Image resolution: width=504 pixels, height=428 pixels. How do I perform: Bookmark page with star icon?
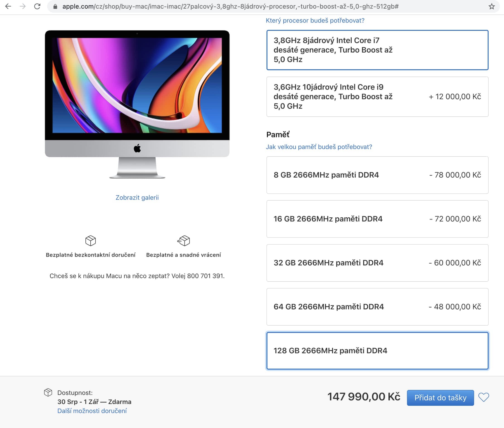[492, 6]
